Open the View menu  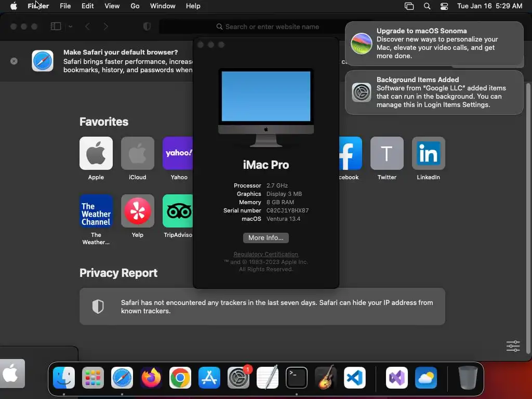(x=112, y=6)
